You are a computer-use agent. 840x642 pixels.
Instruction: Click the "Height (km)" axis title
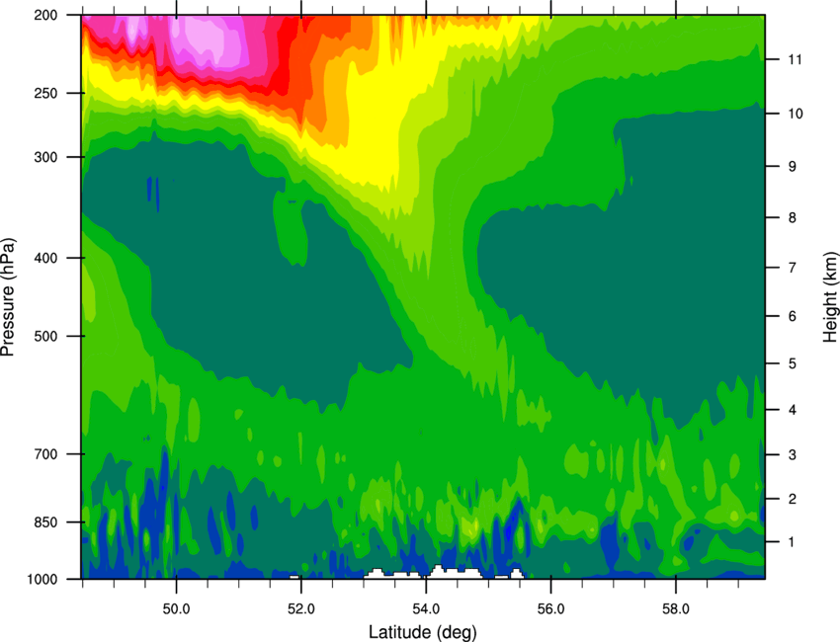tap(830, 296)
